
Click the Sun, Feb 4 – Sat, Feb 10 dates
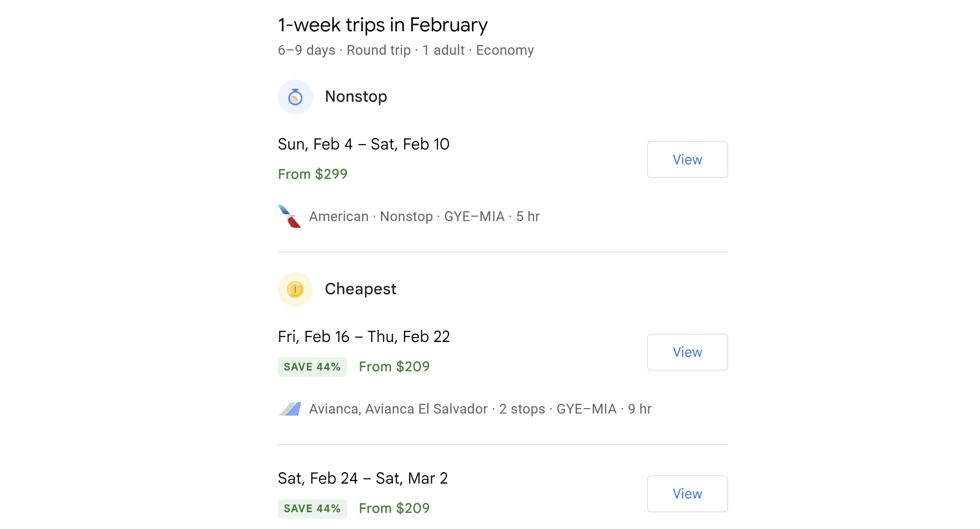point(363,144)
